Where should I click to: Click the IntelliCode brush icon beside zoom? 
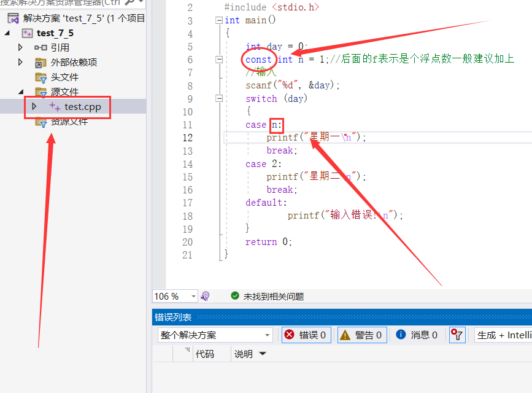206,296
